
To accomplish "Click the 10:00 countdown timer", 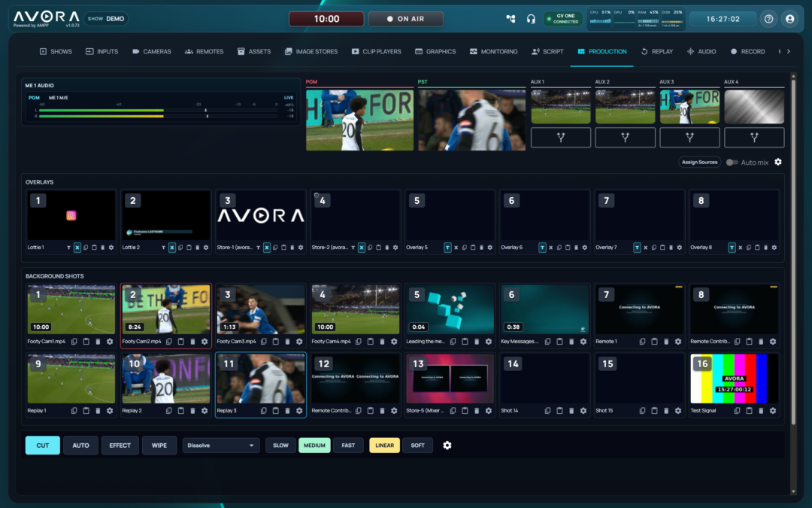I will click(326, 19).
